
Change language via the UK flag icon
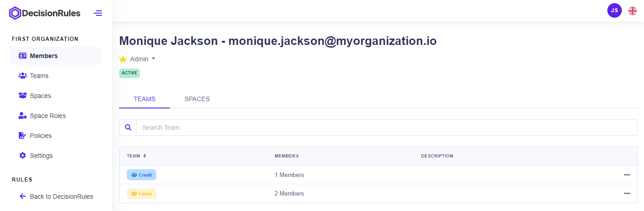point(632,11)
